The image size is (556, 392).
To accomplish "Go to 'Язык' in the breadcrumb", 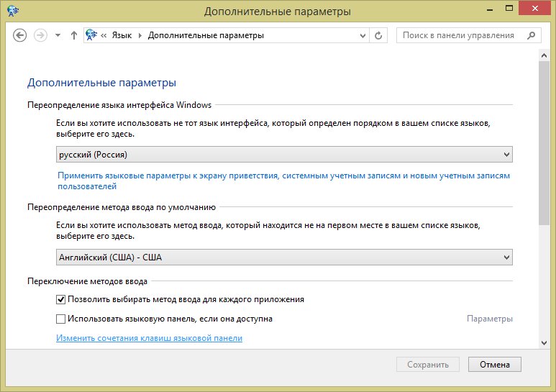I will [123, 35].
